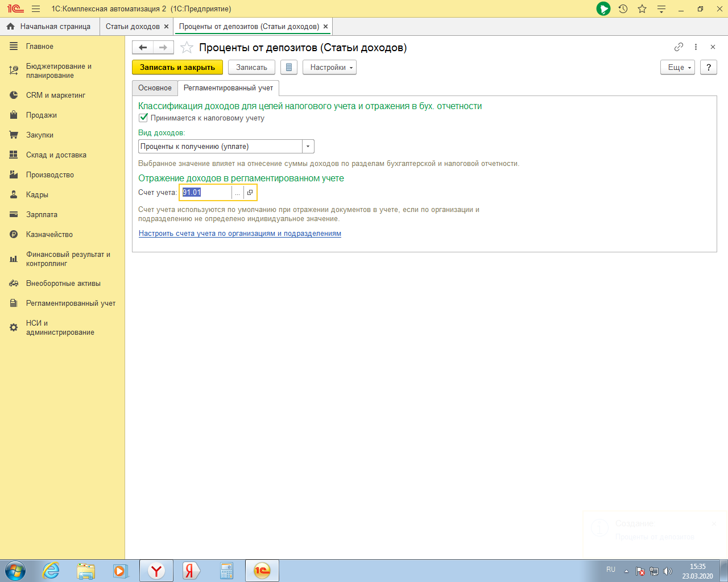Toggle Принимается к налоговому учету checkbox
The height and width of the screenshot is (582, 728).
(143, 118)
